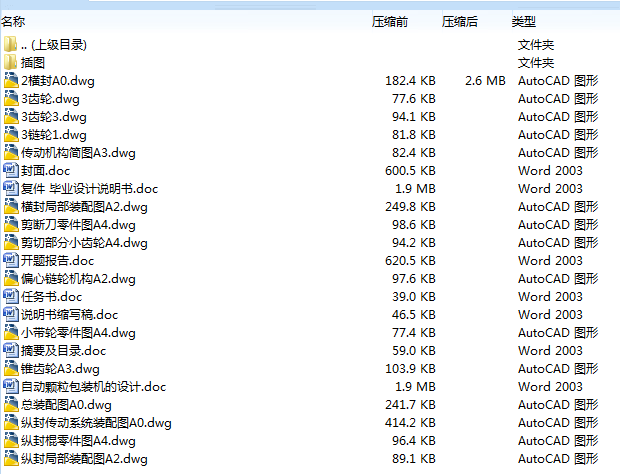Click the 414.2 KB size value
Screen dimensions: 620x474
coord(410,423)
